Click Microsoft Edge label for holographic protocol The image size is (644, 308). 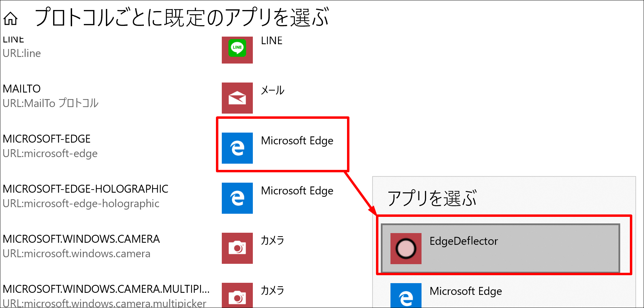click(297, 191)
